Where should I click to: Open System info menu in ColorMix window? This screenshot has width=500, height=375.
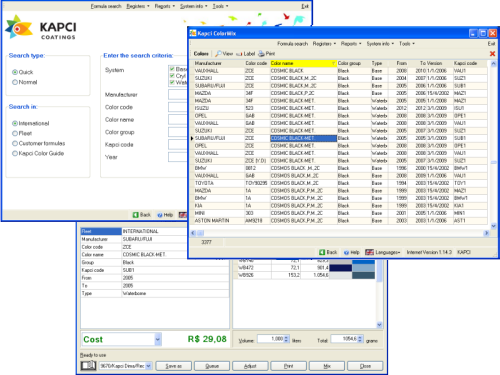[380, 44]
